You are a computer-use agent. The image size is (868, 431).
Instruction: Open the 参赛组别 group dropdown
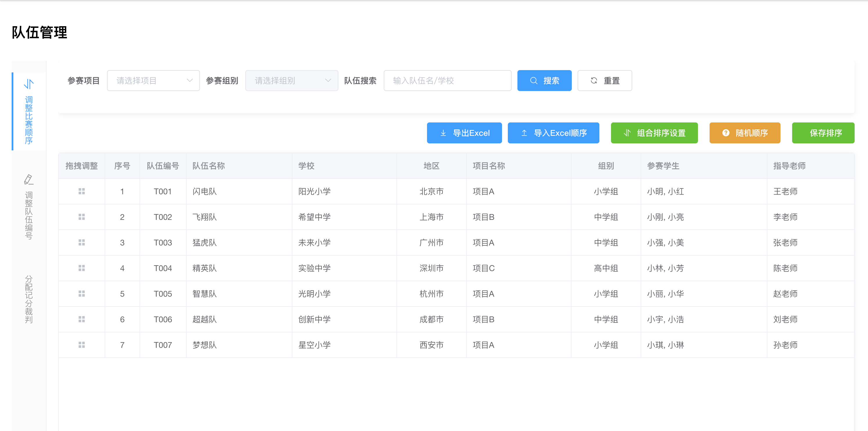coord(292,80)
